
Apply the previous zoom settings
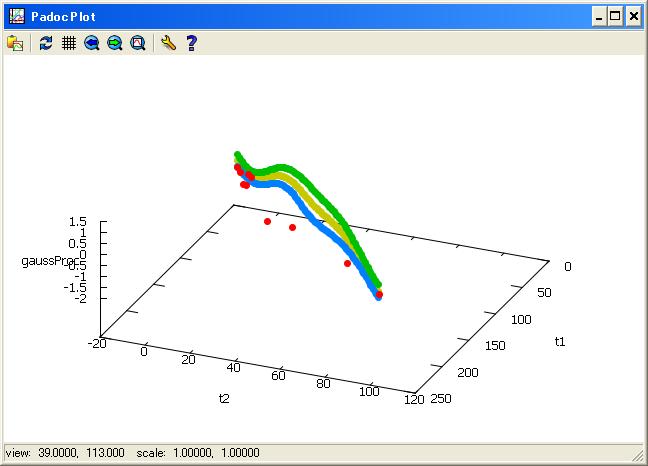pos(92,43)
